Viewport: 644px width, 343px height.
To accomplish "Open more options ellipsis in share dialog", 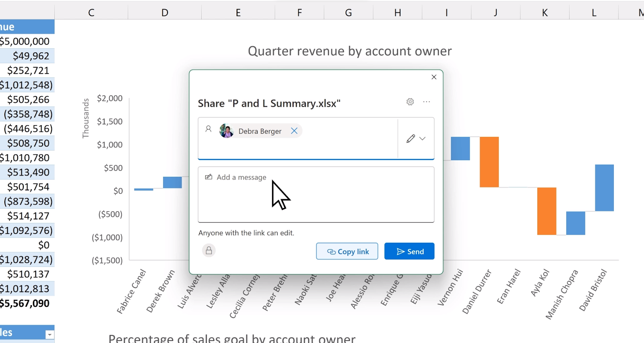I will pos(427,102).
